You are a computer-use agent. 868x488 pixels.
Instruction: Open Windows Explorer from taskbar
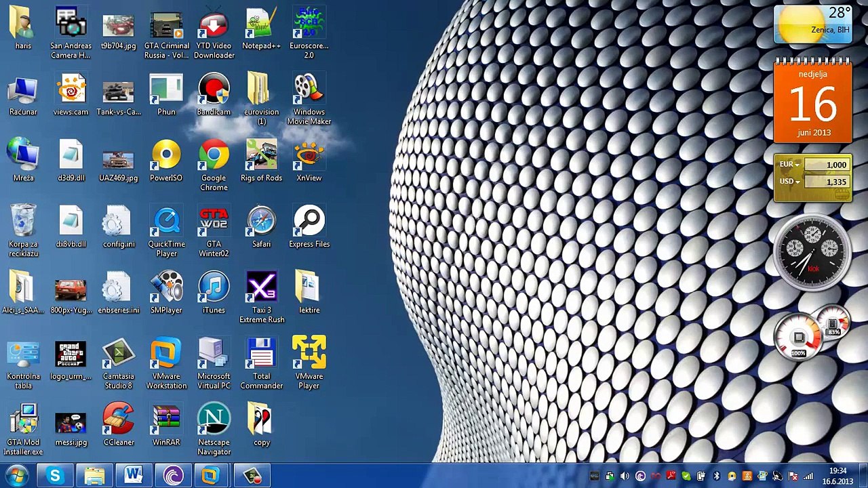point(94,476)
